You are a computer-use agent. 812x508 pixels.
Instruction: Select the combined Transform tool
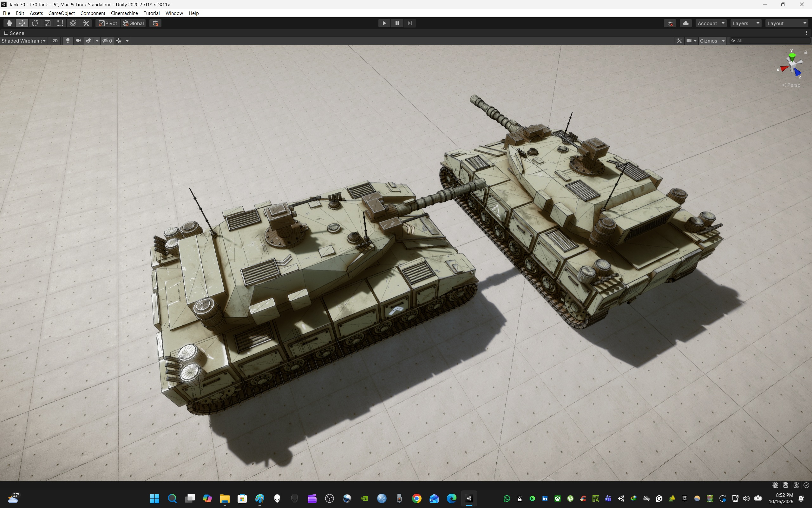click(73, 23)
